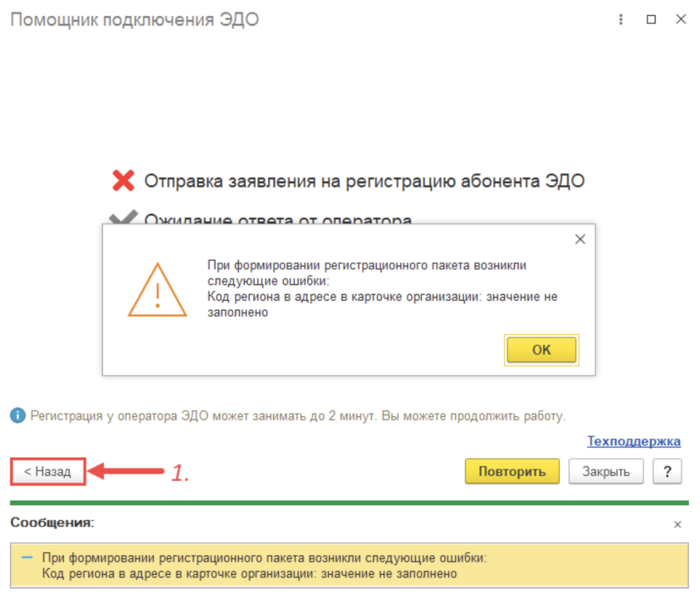Click the blue info icon
The width and height of the screenshot is (700, 598).
pyautogui.click(x=18, y=416)
